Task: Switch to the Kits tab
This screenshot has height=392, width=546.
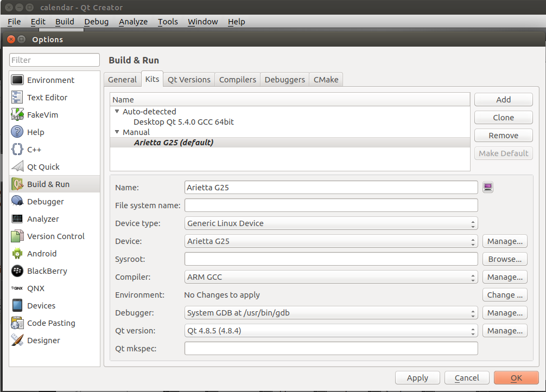Action: [152, 79]
